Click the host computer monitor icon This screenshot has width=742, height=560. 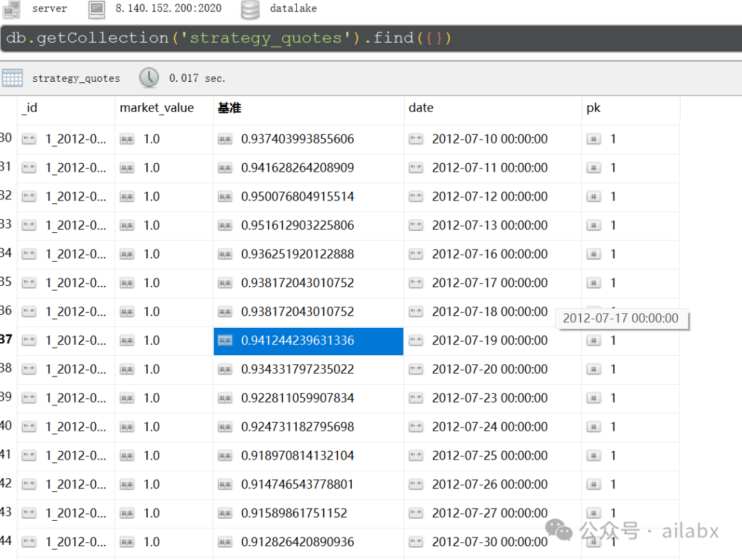[x=97, y=10]
